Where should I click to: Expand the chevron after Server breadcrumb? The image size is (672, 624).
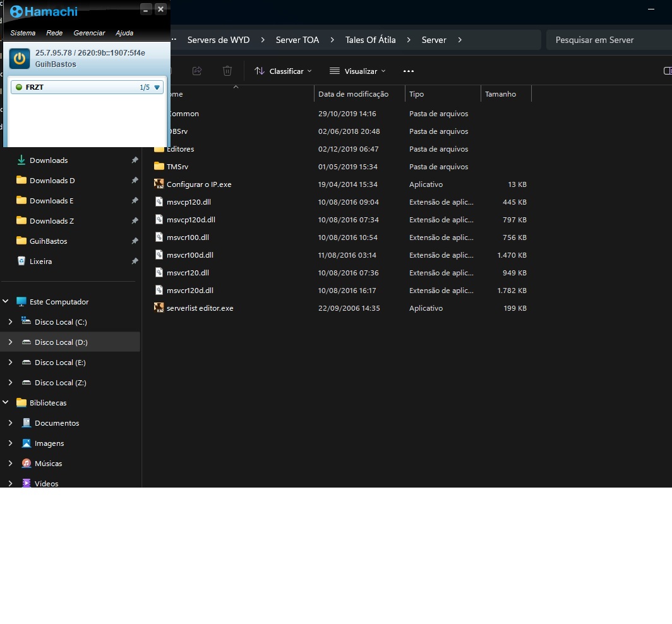pos(460,40)
